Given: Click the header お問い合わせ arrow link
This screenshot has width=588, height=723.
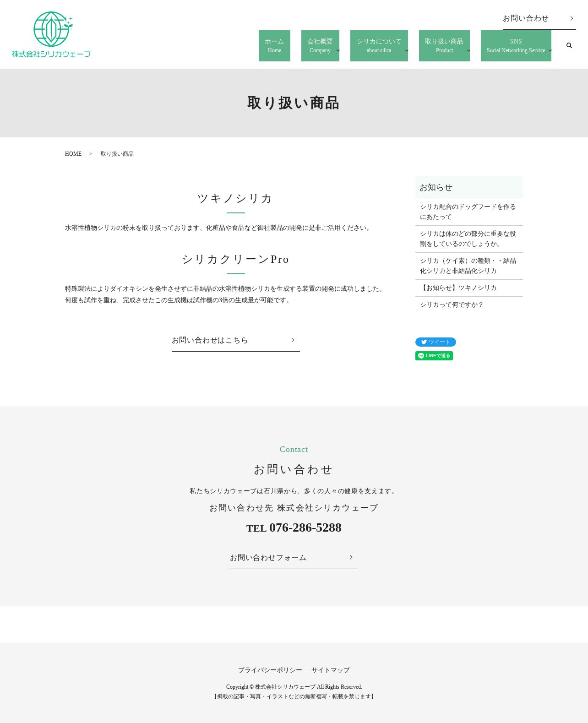Looking at the screenshot, I should 539,18.
